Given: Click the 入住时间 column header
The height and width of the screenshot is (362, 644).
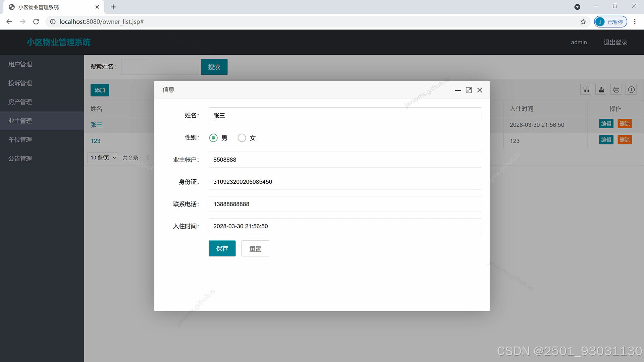Looking at the screenshot, I should (x=521, y=109).
